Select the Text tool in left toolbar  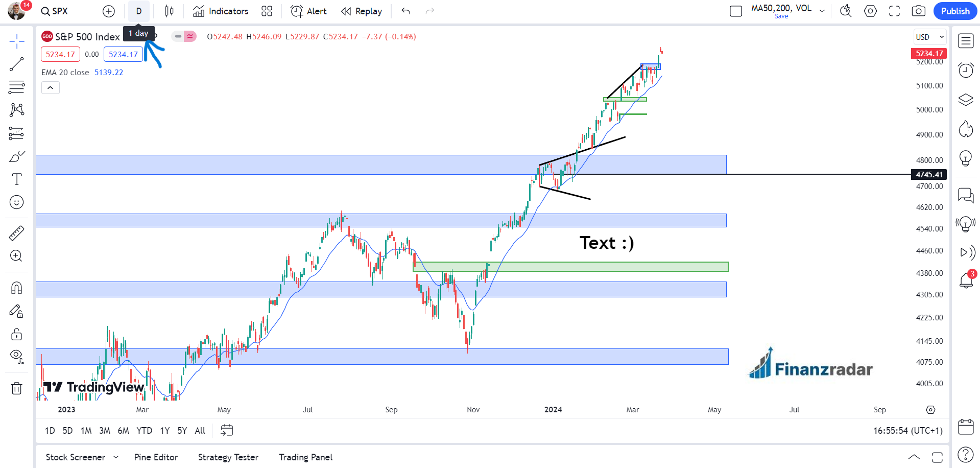[16, 179]
